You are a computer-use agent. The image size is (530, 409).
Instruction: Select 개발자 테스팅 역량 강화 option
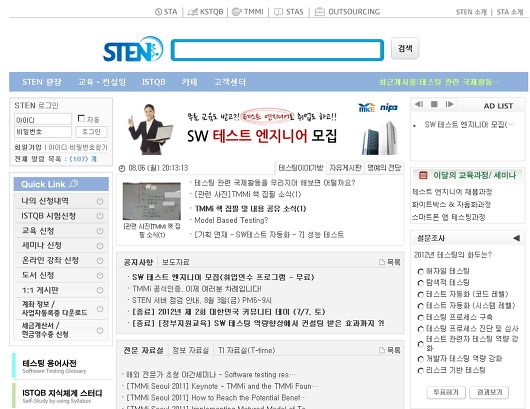420,359
